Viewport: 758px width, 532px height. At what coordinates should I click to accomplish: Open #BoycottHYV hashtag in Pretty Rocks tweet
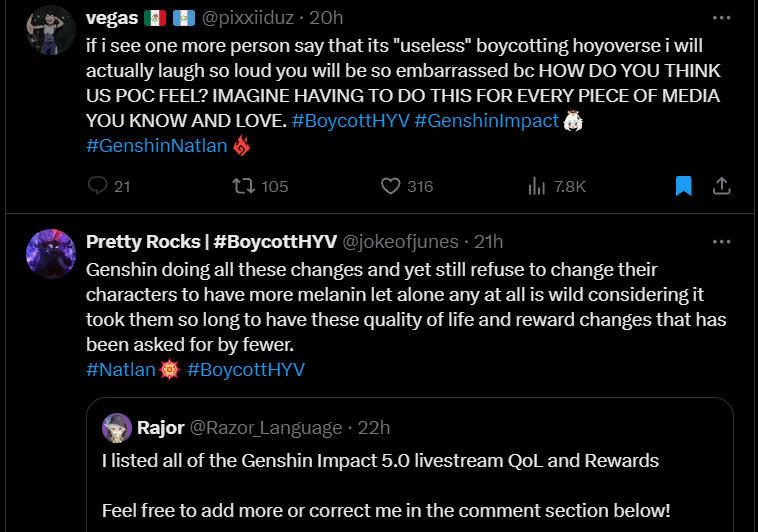click(245, 369)
